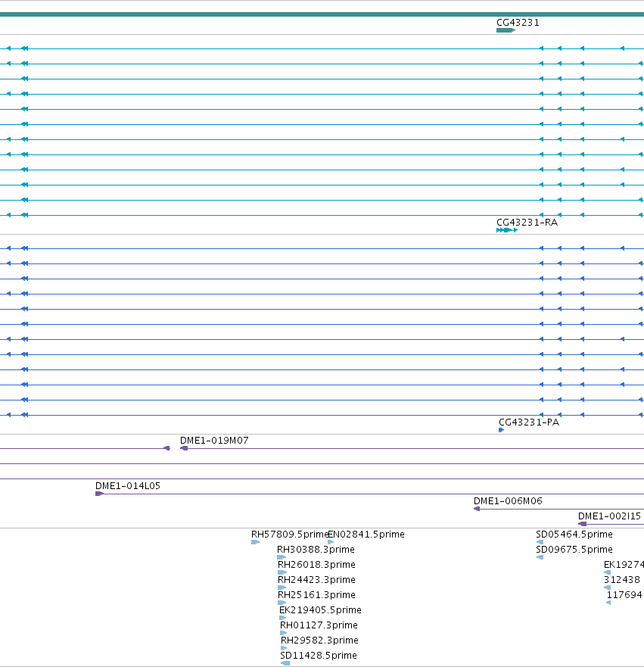Select the DME1-006M06 purple arrow glyph
Screen dimensions: 644x667
(x=477, y=509)
